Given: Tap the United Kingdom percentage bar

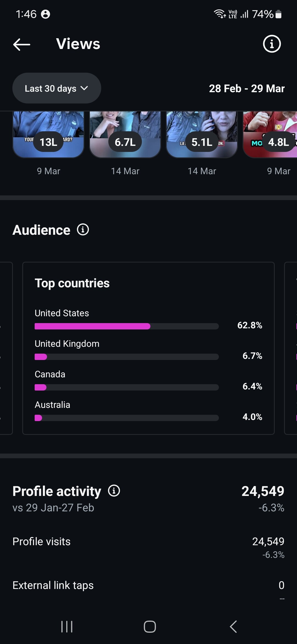Looking at the screenshot, I should coord(127,357).
